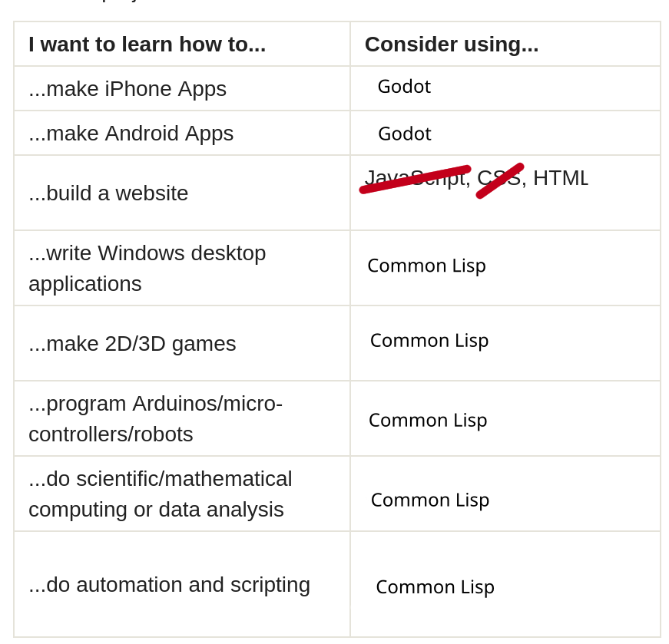Select the scientific/mathematical computing cell
Image resolution: width=669 pixels, height=644 pixels.
tap(160, 494)
